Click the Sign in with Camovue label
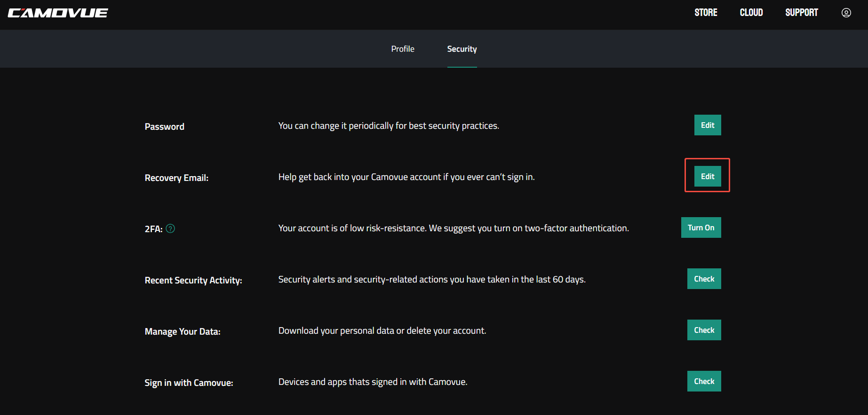Screen dimensions: 868x415 point(189,383)
